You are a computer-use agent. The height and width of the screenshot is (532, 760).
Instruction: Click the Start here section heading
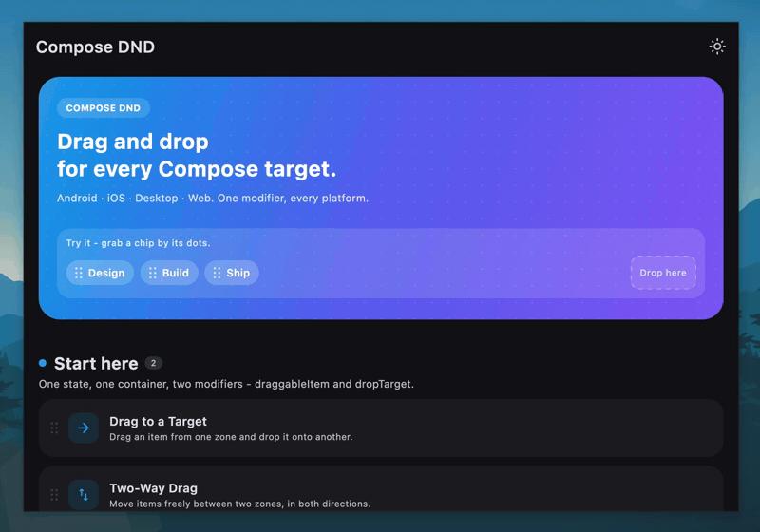[x=96, y=364]
